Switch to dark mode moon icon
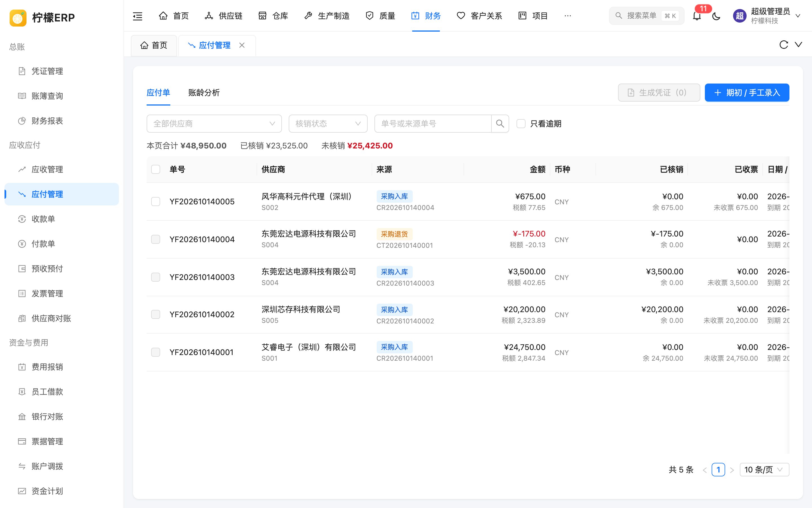The width and height of the screenshot is (812, 508). click(716, 16)
